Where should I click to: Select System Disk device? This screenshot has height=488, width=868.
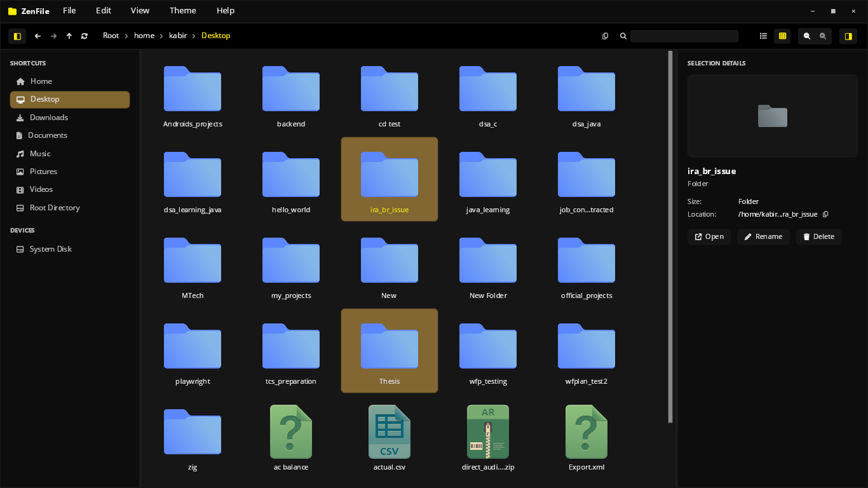pos(70,249)
